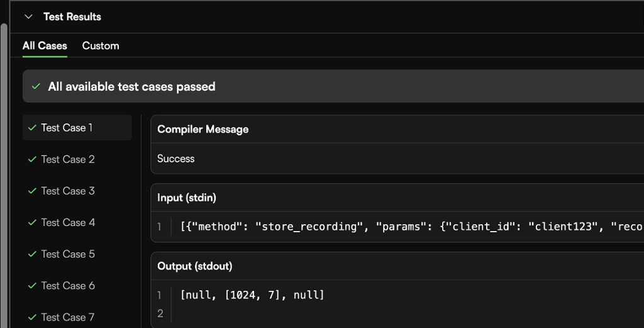Select Test Case 5
Screen dimensions: 644x328
click(68, 254)
